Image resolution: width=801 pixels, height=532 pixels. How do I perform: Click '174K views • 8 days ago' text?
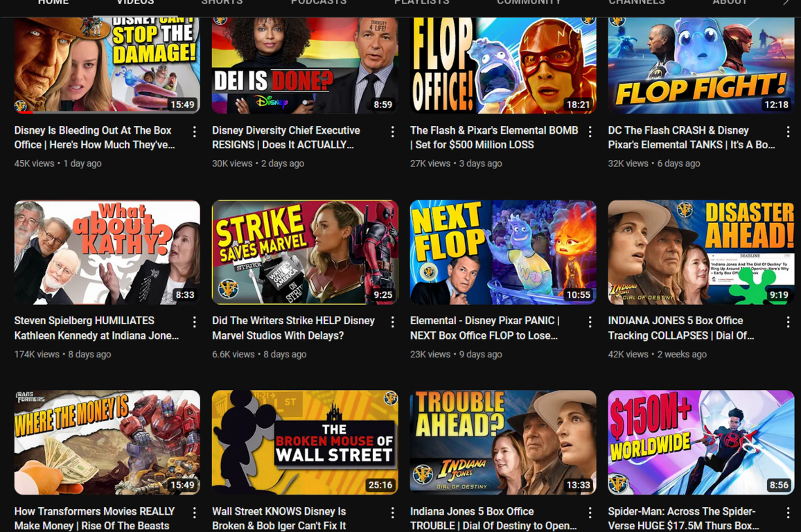click(x=62, y=354)
